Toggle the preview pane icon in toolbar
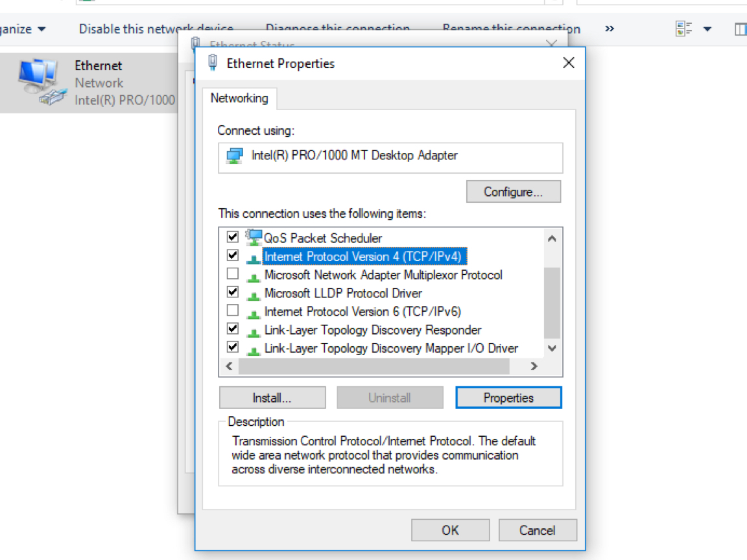This screenshot has width=747, height=560. coord(741,29)
